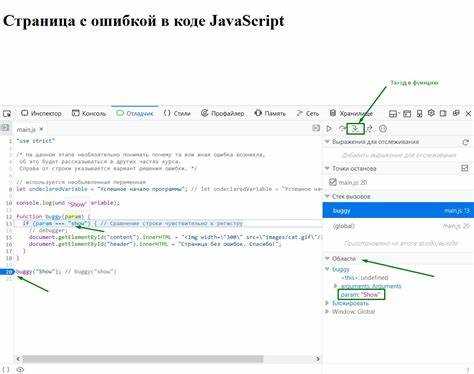474x374 pixels.
Task: Toggle the sources list pane icon
Action: point(5,128)
